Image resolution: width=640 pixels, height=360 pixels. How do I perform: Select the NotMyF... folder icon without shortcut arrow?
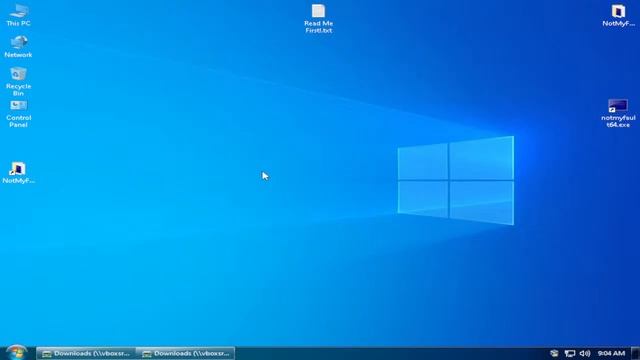[x=618, y=16]
